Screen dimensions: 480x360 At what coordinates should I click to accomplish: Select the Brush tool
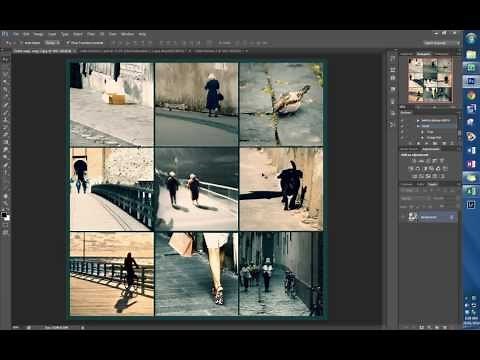coord(6,112)
